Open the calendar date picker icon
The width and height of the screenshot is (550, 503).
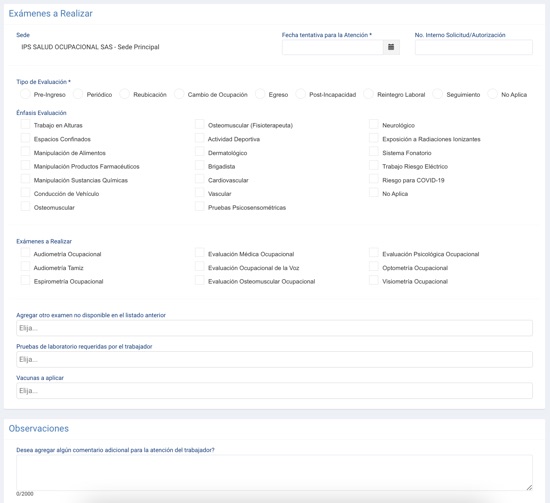391,47
